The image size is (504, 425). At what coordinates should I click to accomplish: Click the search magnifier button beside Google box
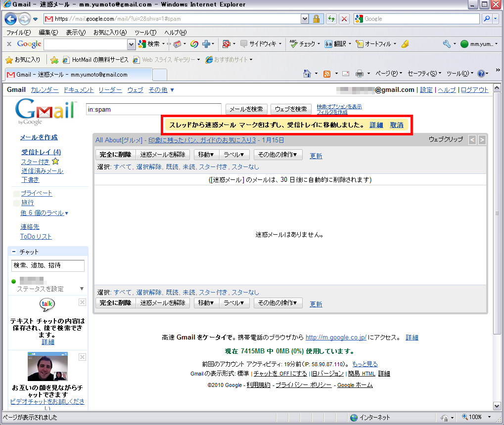tap(487, 19)
